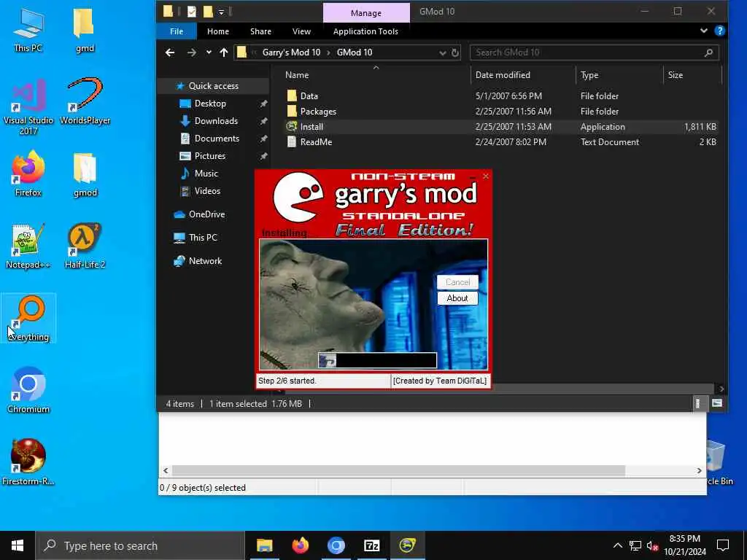Open Desktop in navigation pane

click(x=210, y=104)
